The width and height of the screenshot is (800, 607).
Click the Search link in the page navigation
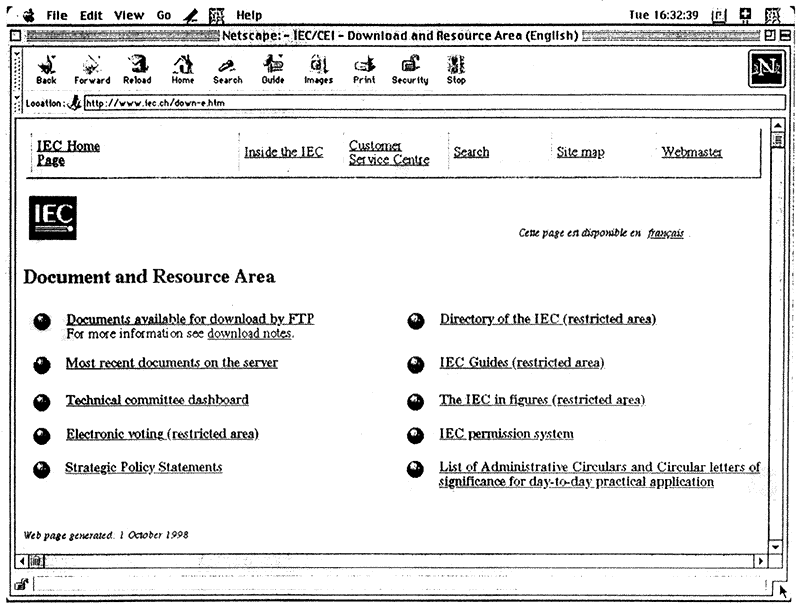tap(471, 152)
